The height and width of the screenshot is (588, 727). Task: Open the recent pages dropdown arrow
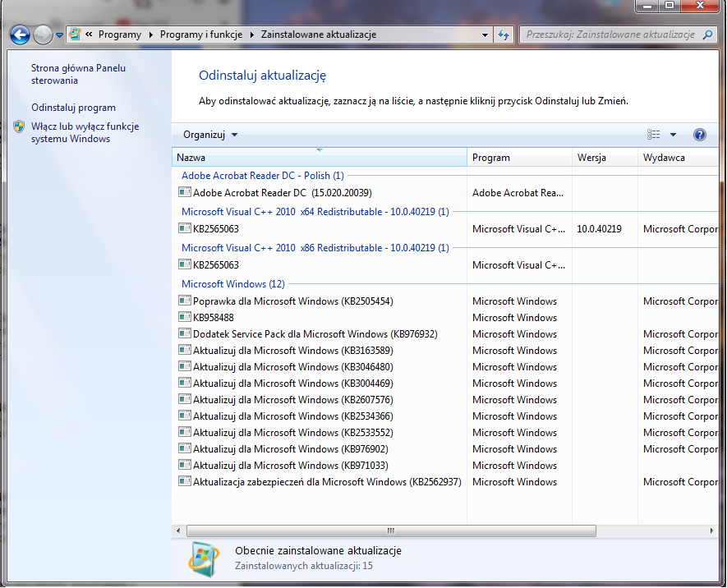(59, 35)
